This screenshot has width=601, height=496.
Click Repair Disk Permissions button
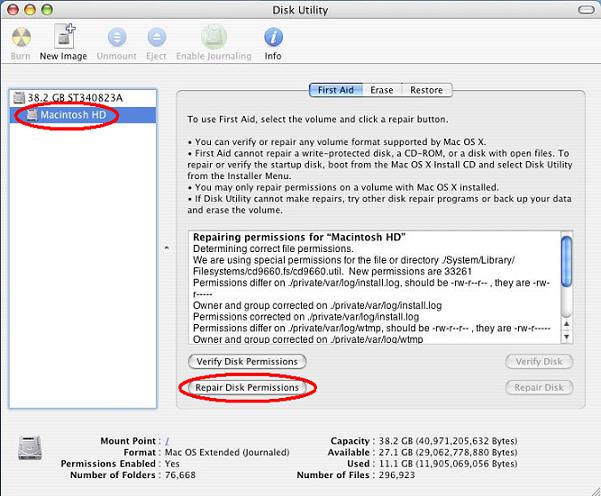coord(247,388)
